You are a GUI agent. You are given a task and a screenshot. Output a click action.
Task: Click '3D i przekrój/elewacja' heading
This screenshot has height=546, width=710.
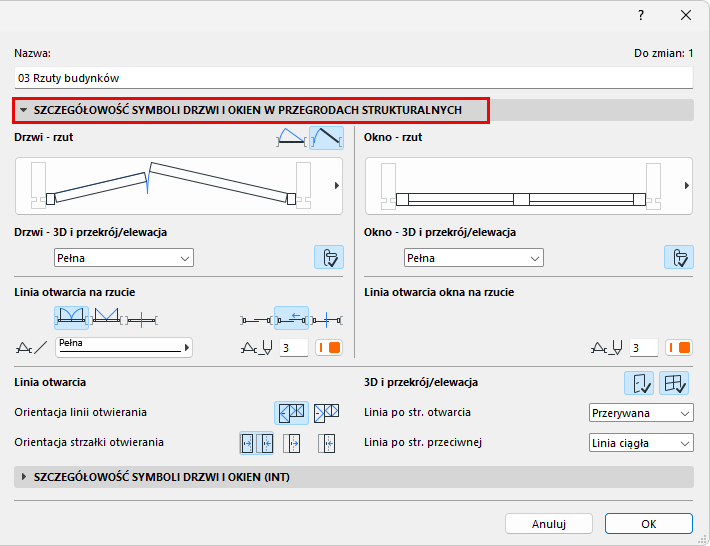pos(421,382)
